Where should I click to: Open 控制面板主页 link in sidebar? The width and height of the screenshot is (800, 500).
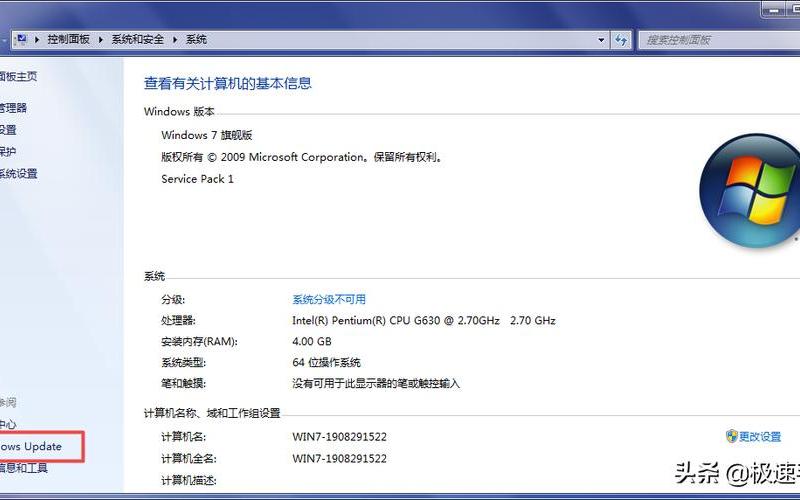[18, 77]
